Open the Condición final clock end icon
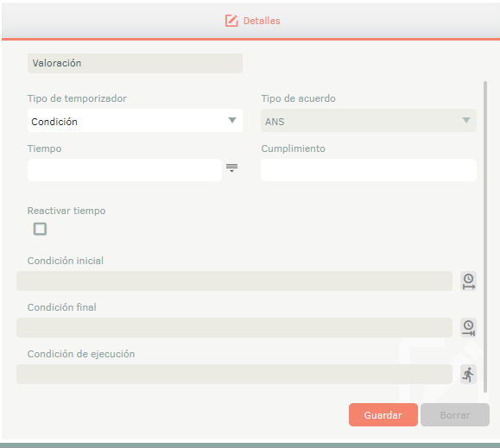Viewport: 500px width, 448px height. tap(468, 327)
